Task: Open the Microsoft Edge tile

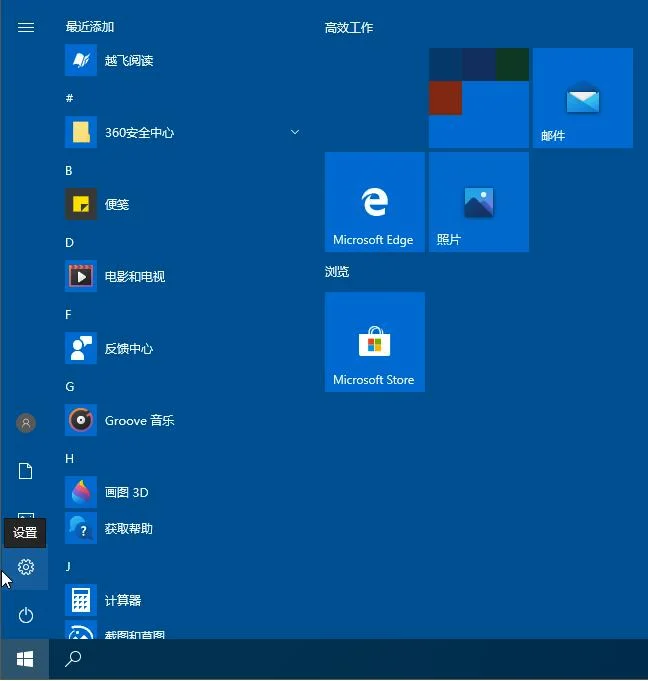Action: click(x=375, y=202)
